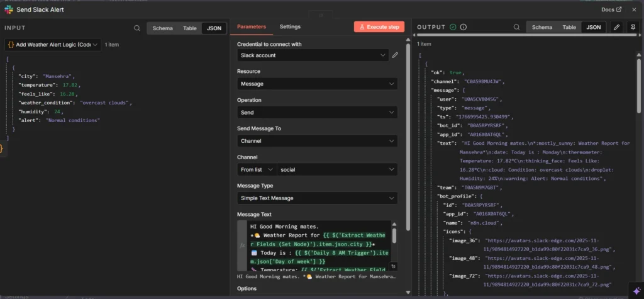Image resolution: width=644 pixels, height=299 pixels.
Task: Switch input view to Table
Action: pyautogui.click(x=189, y=28)
